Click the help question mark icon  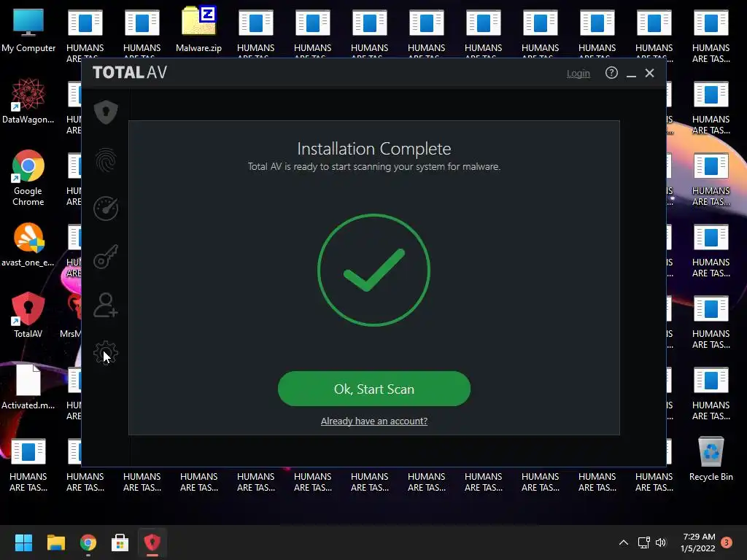click(x=612, y=73)
